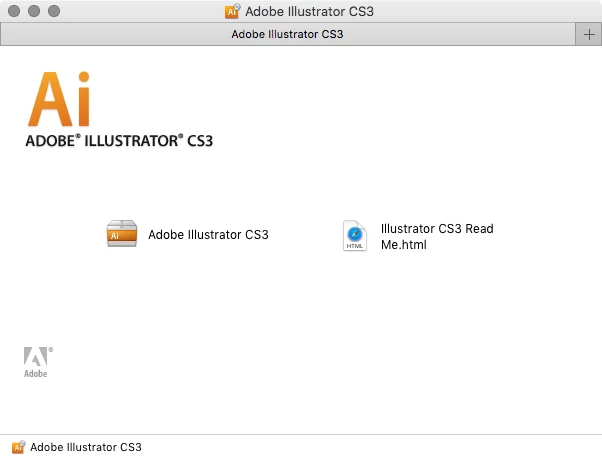Screen dimensions: 602x458
Task: Minimize the Adobe Illustrator CS3 window
Action: click(x=34, y=11)
